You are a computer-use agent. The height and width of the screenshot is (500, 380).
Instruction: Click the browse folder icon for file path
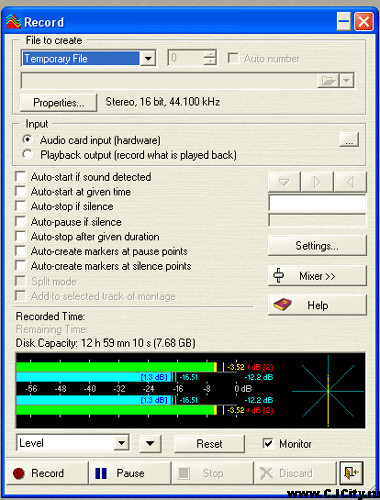(328, 81)
